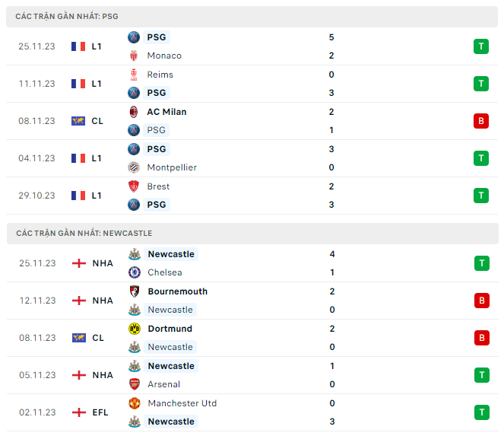Viewport: 504px width, 436px height.
Task: Click the Monaco club crest icon
Action: pos(135,56)
